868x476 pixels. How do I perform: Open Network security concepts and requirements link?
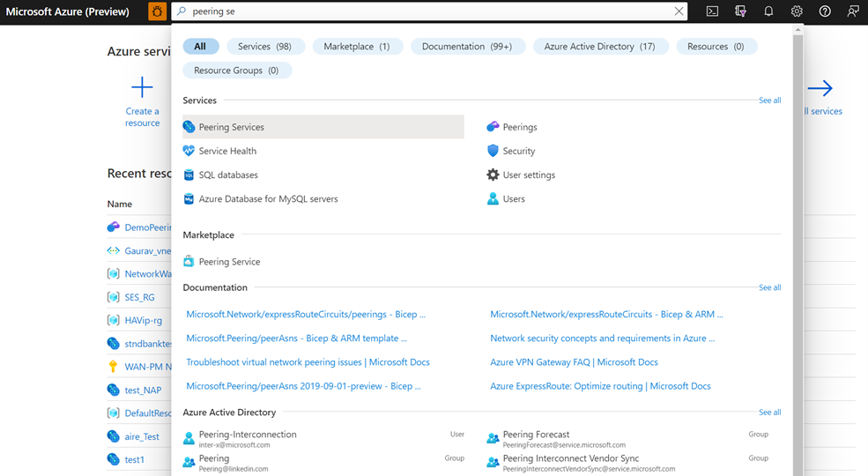tap(602, 338)
